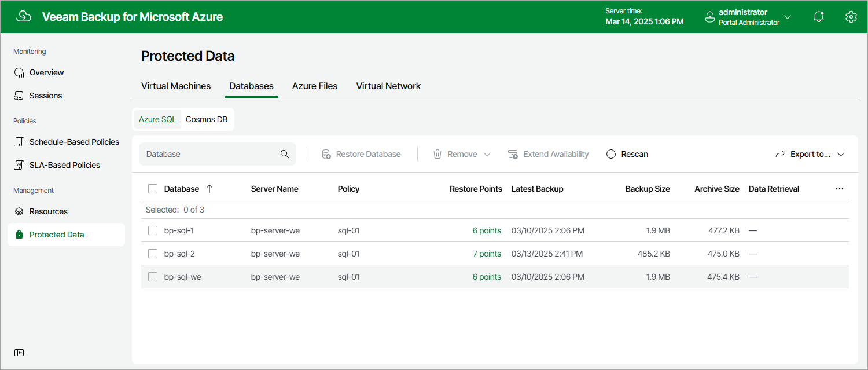Open the Remove dropdown arrow
Image resolution: width=868 pixels, height=370 pixels.
[x=487, y=154]
